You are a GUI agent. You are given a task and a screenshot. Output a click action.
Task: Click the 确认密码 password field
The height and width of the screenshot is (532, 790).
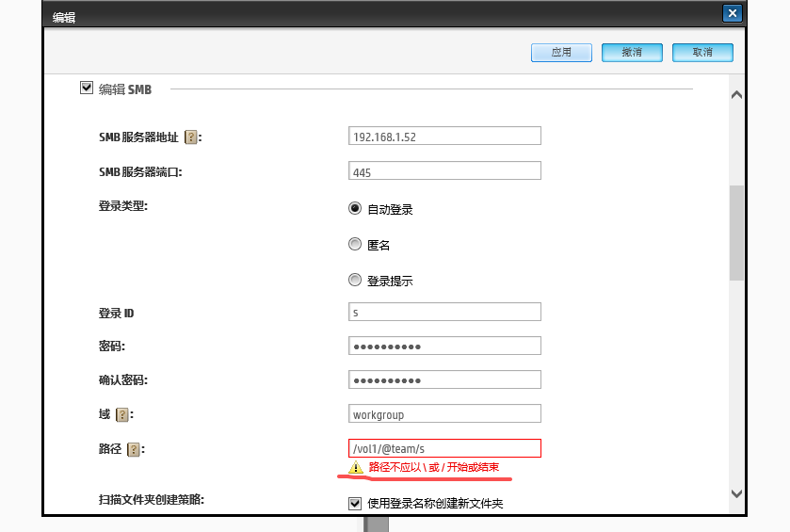pyautogui.click(x=444, y=379)
